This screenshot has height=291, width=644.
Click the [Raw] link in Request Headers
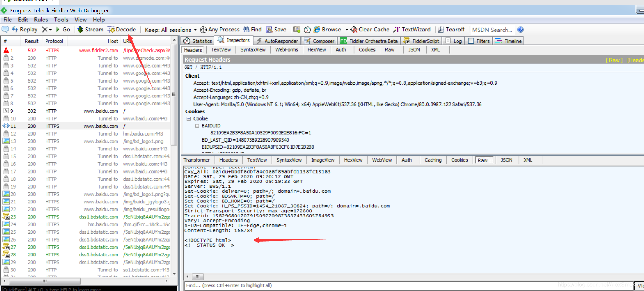[x=614, y=60]
